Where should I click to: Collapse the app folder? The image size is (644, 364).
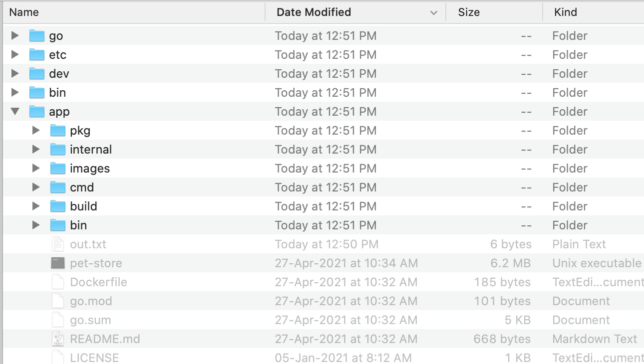[x=14, y=111]
